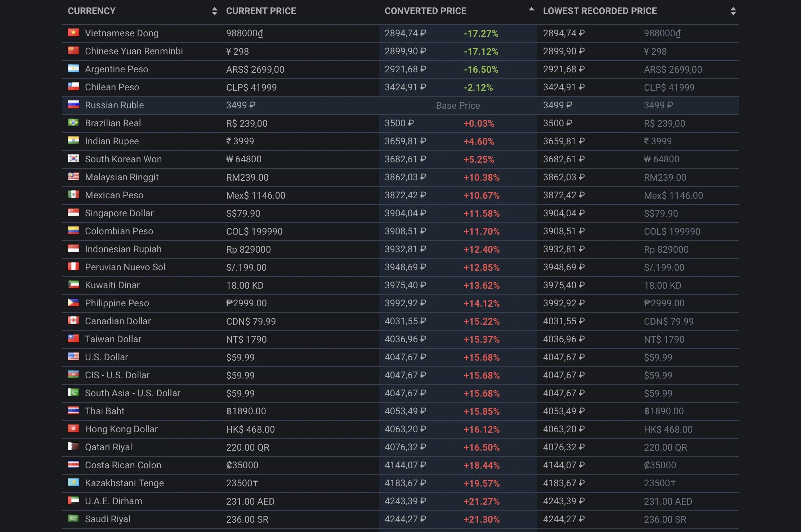
Task: Select South Asia - U.S. Dollar name
Action: (133, 393)
